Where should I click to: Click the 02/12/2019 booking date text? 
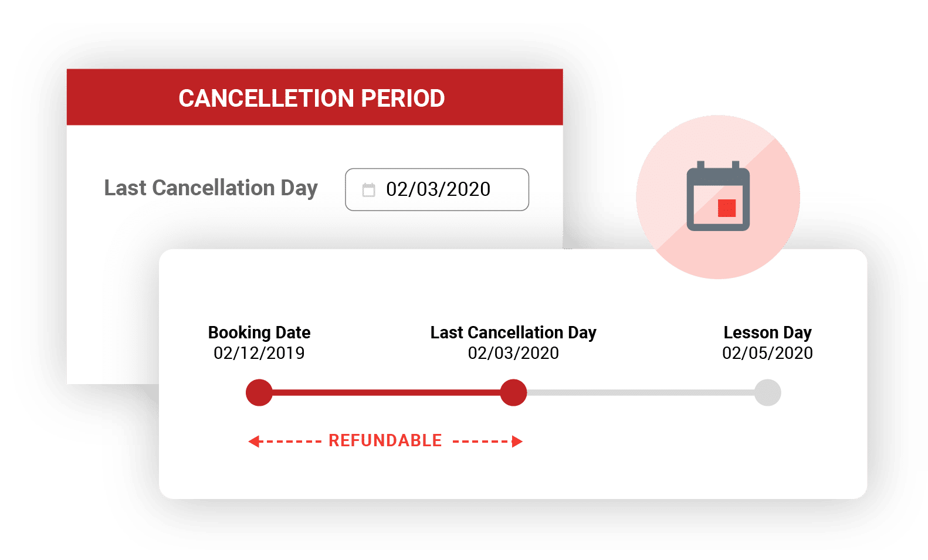259,353
